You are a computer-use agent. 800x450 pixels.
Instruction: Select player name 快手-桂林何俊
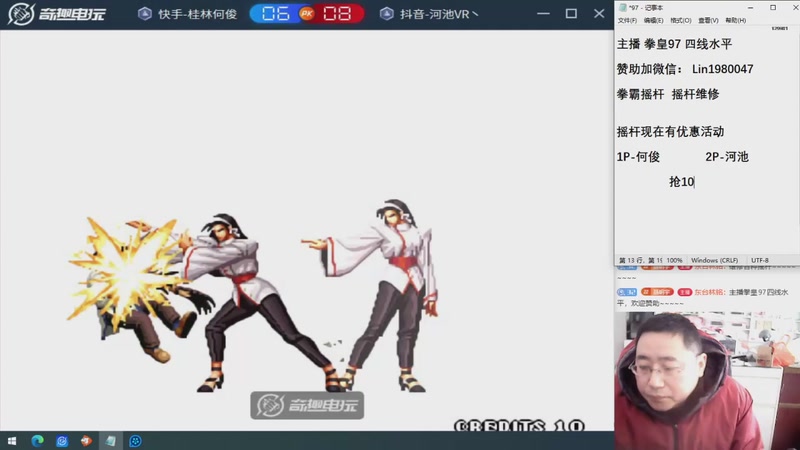tap(197, 14)
